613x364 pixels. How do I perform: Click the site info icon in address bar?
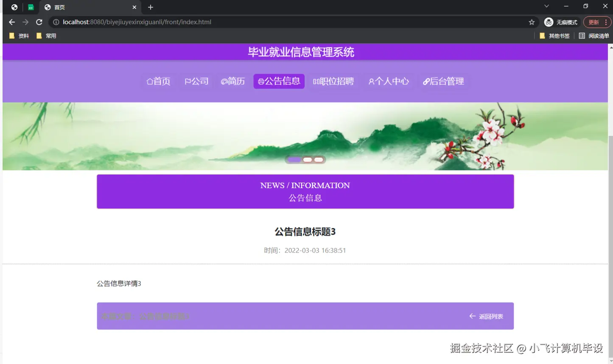56,22
